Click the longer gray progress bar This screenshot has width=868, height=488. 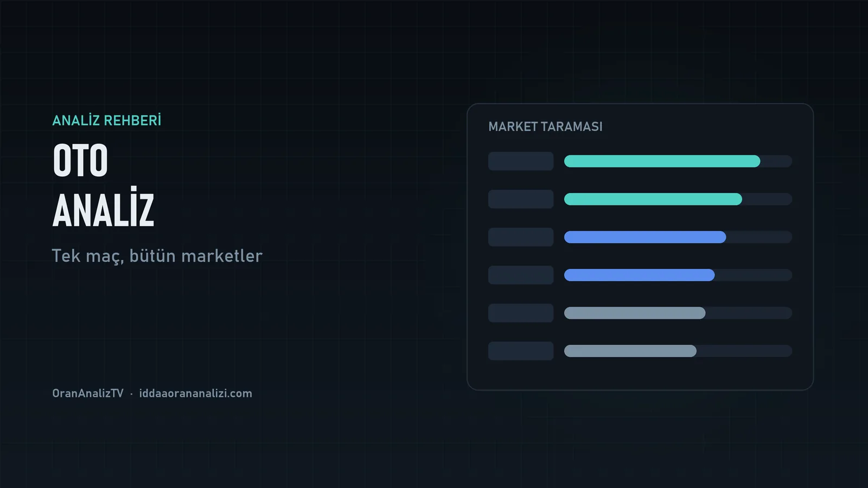[x=635, y=313]
